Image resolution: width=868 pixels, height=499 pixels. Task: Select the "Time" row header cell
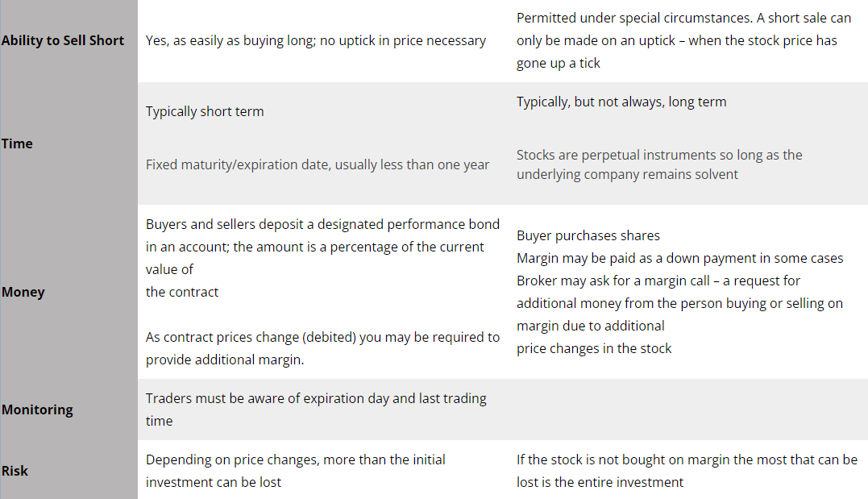coord(18,143)
